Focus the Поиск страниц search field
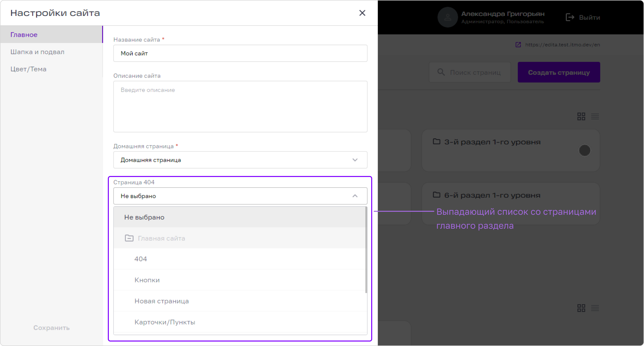 click(x=470, y=72)
